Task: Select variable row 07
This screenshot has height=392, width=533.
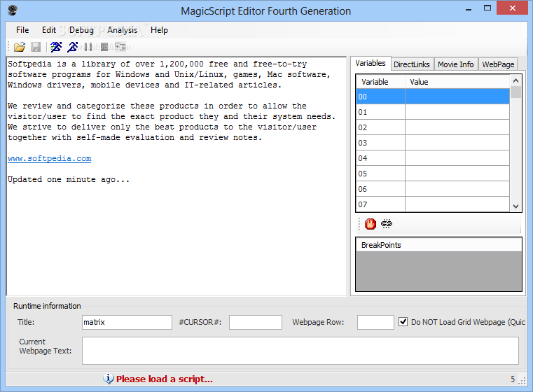Action: point(433,204)
